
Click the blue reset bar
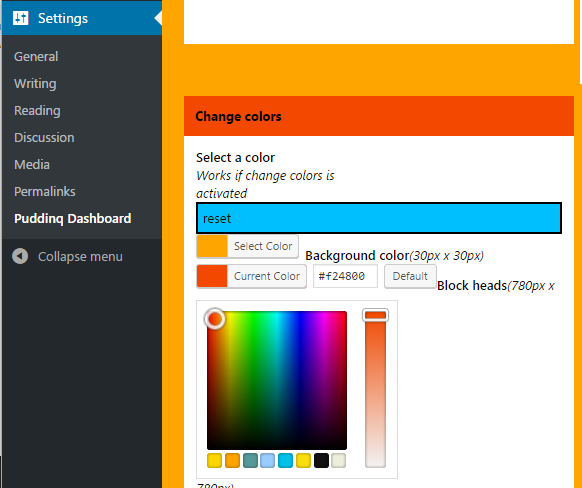[x=379, y=218]
